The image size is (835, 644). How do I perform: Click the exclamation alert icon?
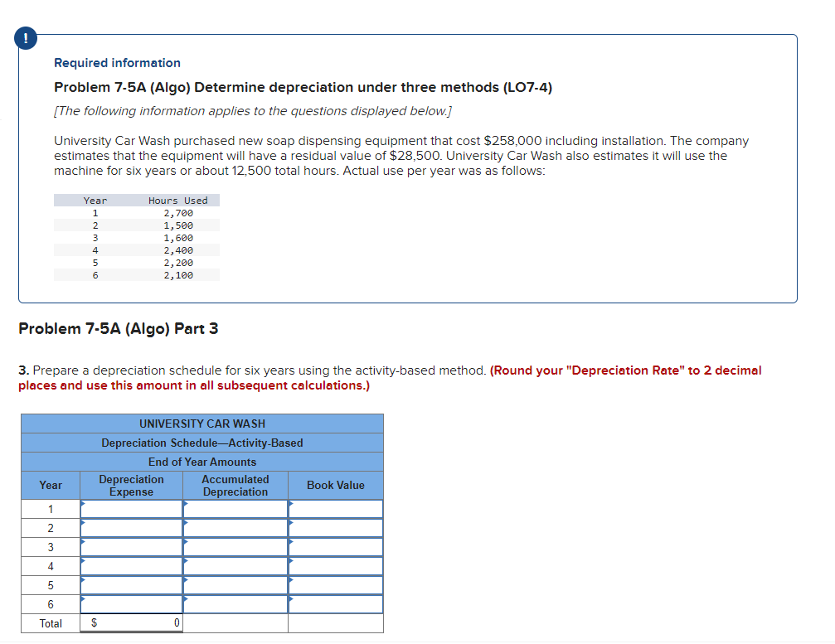click(25, 37)
